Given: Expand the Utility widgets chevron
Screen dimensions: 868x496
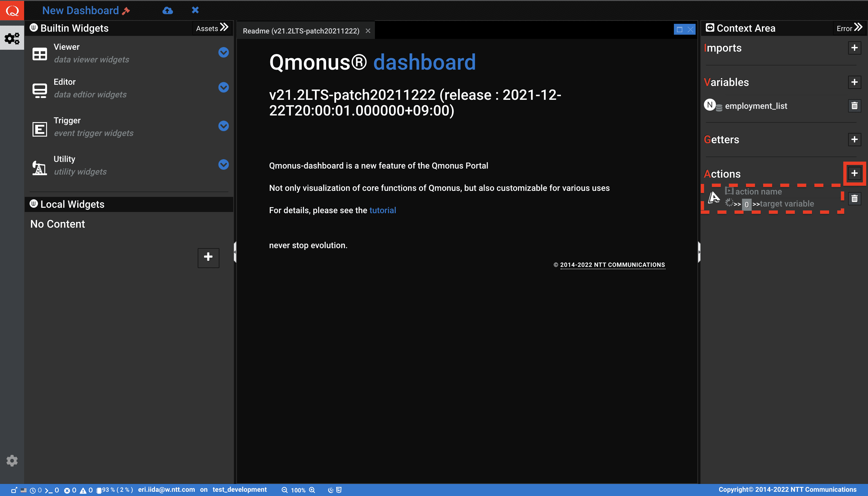Looking at the screenshot, I should pos(223,165).
